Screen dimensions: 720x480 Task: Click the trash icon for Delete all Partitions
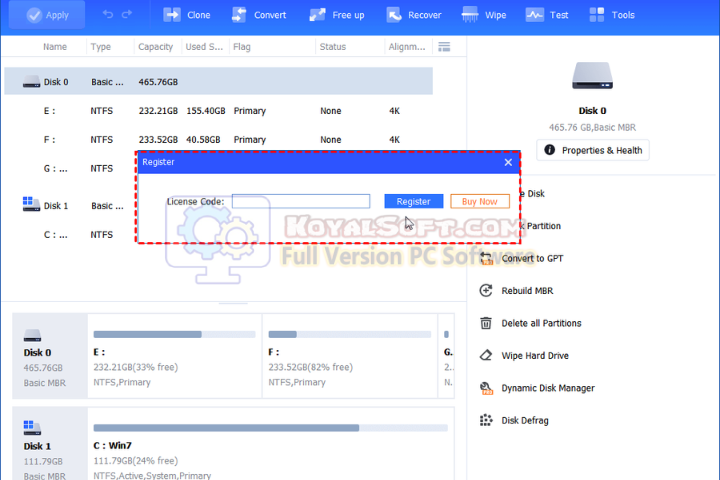click(486, 323)
